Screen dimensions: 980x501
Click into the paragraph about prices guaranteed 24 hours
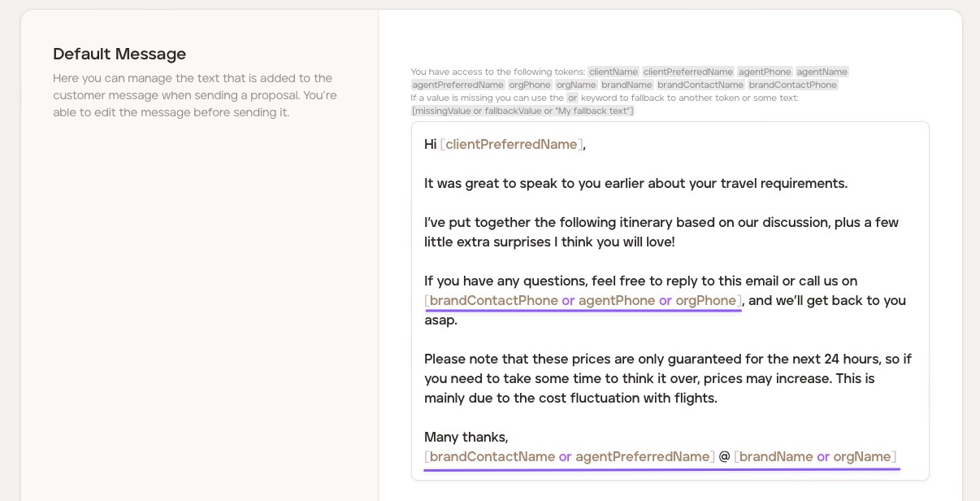pyautogui.click(x=667, y=378)
